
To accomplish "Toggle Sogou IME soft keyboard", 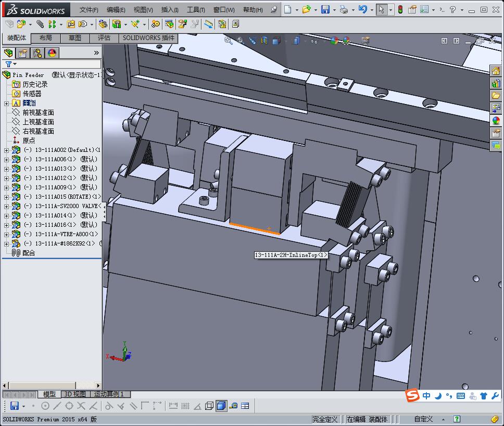I will (461, 396).
